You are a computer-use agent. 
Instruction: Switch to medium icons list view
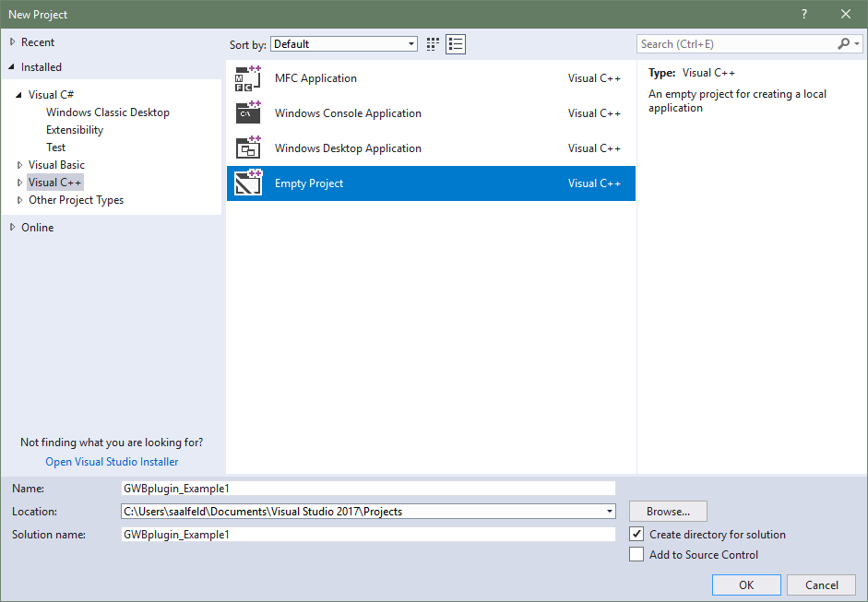[456, 44]
